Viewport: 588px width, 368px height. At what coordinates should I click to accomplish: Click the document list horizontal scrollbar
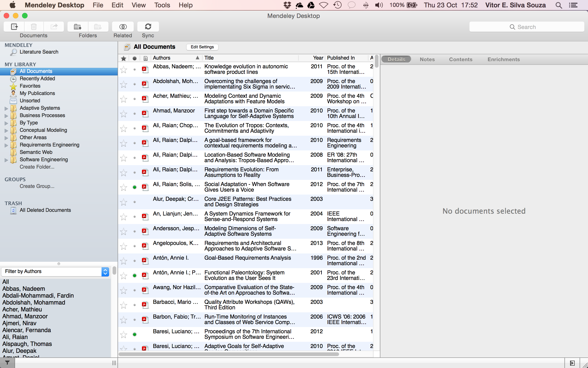[x=229, y=354]
